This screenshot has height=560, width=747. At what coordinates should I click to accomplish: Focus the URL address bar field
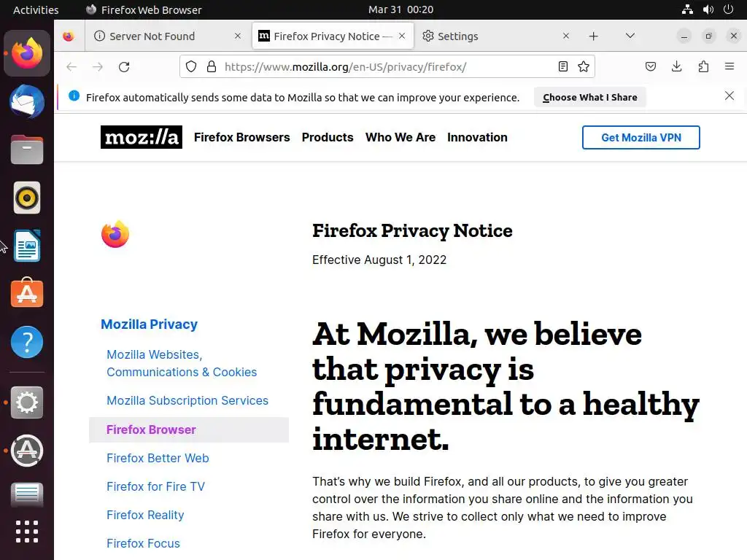(x=387, y=66)
